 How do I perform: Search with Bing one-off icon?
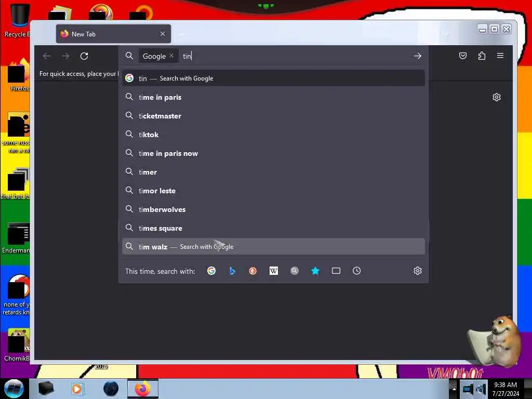pyautogui.click(x=232, y=271)
